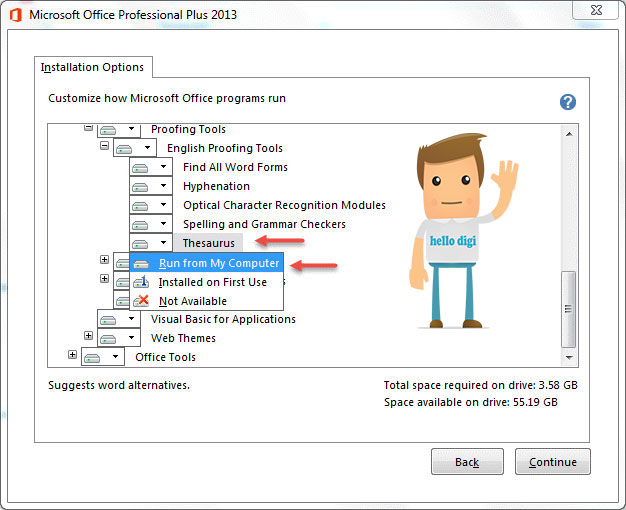626x510 pixels.
Task: Click the Office logo in title bar
Action: [14, 15]
